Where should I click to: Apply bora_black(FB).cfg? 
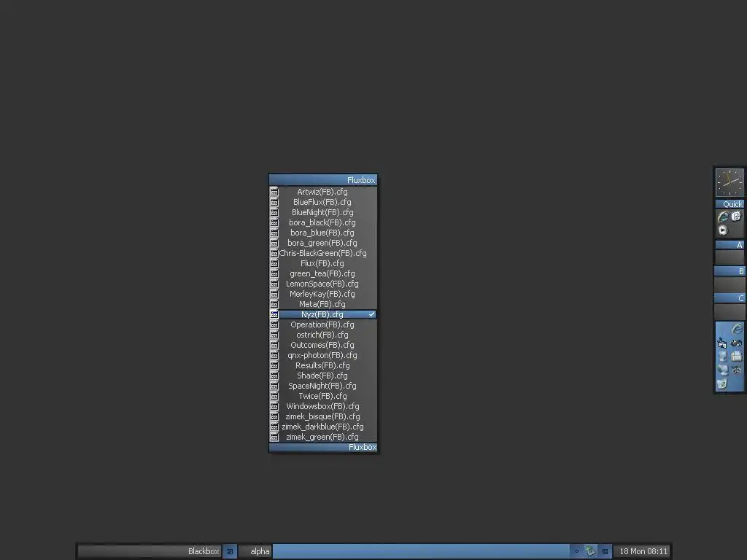[x=322, y=222]
